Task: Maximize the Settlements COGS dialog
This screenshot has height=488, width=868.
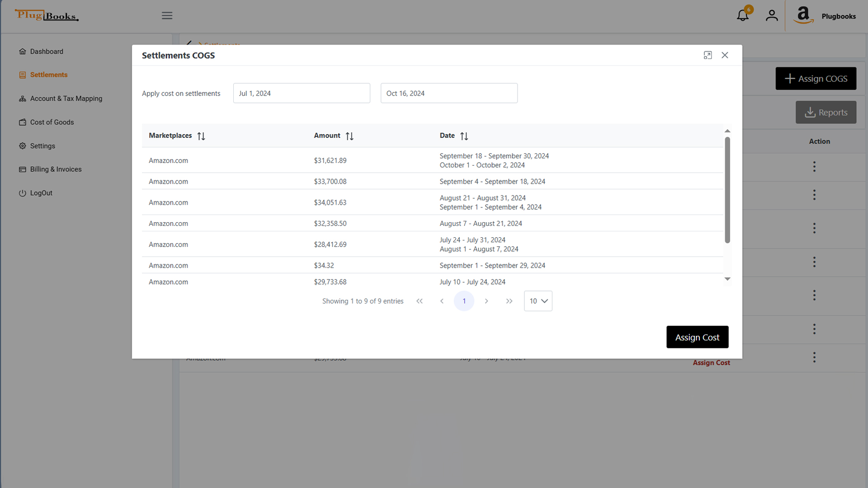Action: tap(708, 55)
